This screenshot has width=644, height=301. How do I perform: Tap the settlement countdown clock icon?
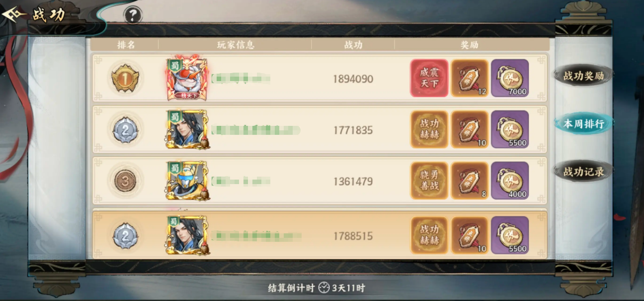pos(324,288)
